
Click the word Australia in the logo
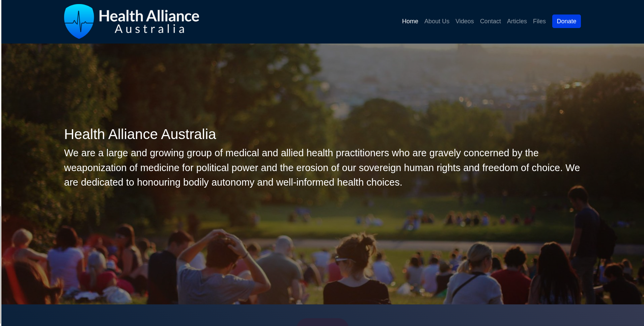coord(149,29)
